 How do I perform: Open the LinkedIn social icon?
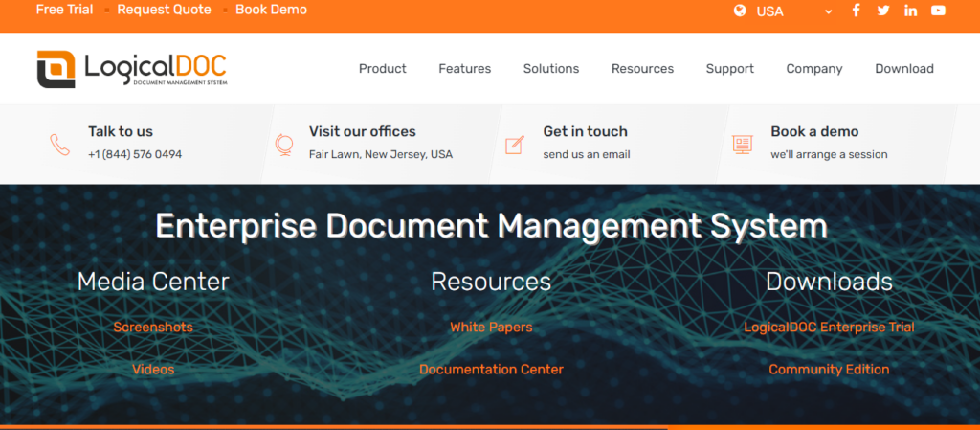(910, 11)
